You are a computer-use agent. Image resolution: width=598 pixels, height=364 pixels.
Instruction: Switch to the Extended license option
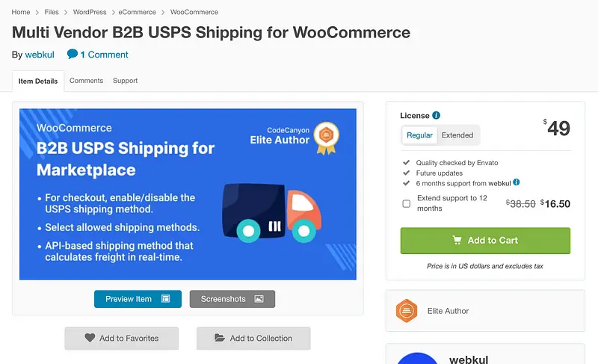(457, 135)
